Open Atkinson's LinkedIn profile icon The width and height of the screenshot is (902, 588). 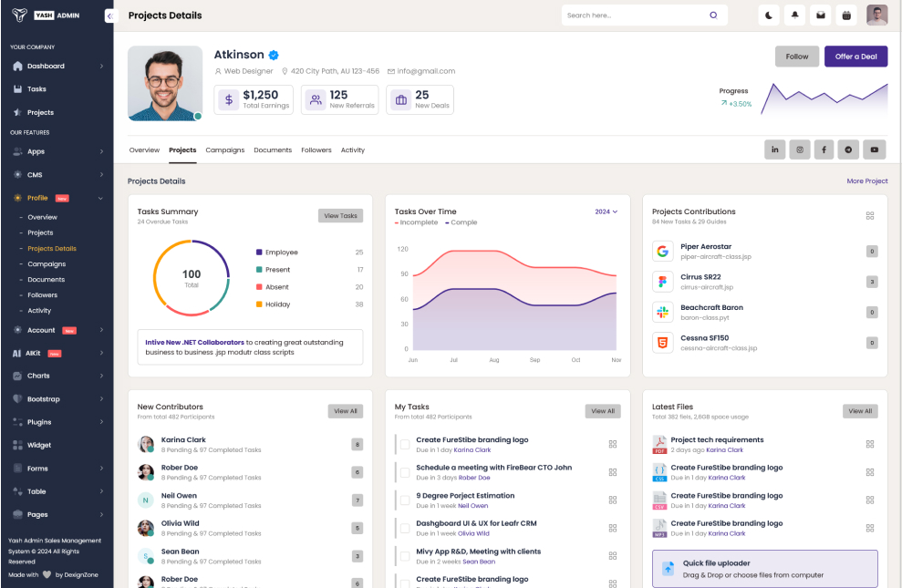coord(775,150)
